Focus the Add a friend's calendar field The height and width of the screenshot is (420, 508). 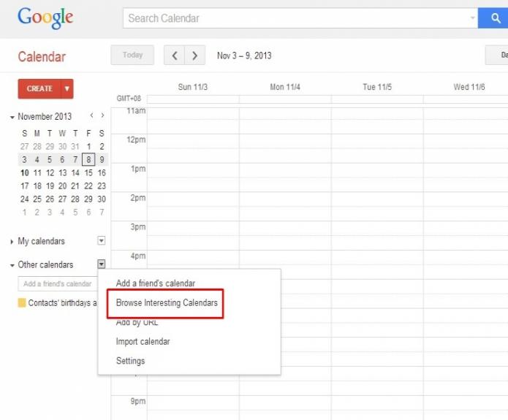click(58, 283)
